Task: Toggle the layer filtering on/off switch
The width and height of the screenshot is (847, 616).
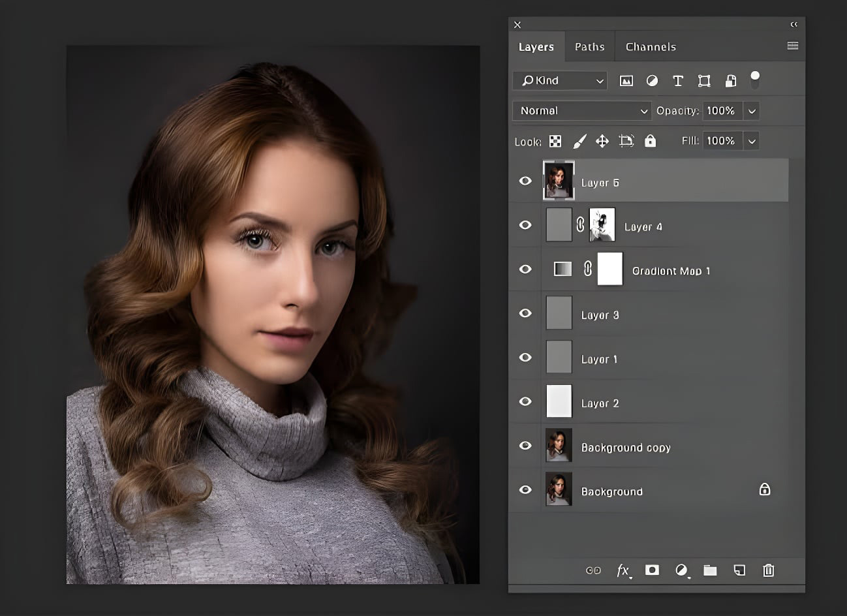Action: 755,80
